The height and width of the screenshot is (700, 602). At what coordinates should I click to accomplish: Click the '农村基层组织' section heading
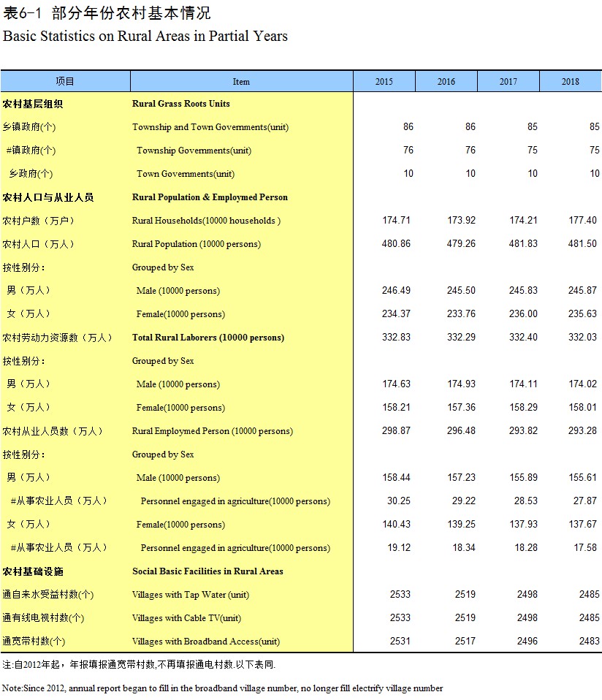pos(33,104)
